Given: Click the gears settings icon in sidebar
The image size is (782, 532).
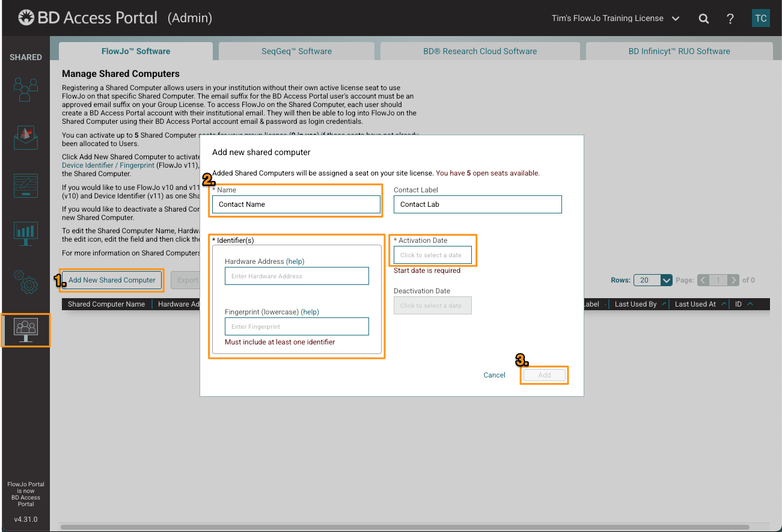Looking at the screenshot, I should (25, 281).
